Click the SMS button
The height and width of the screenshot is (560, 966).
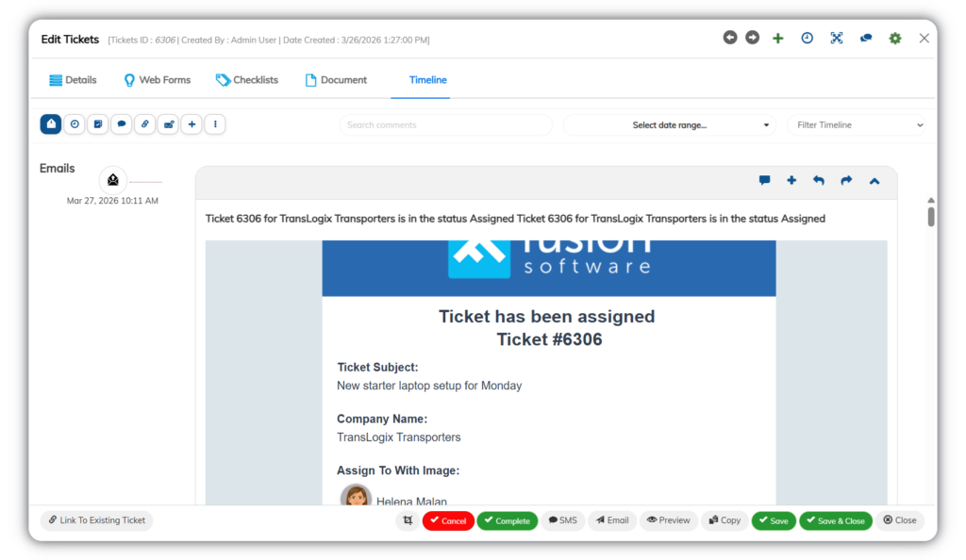coord(562,520)
